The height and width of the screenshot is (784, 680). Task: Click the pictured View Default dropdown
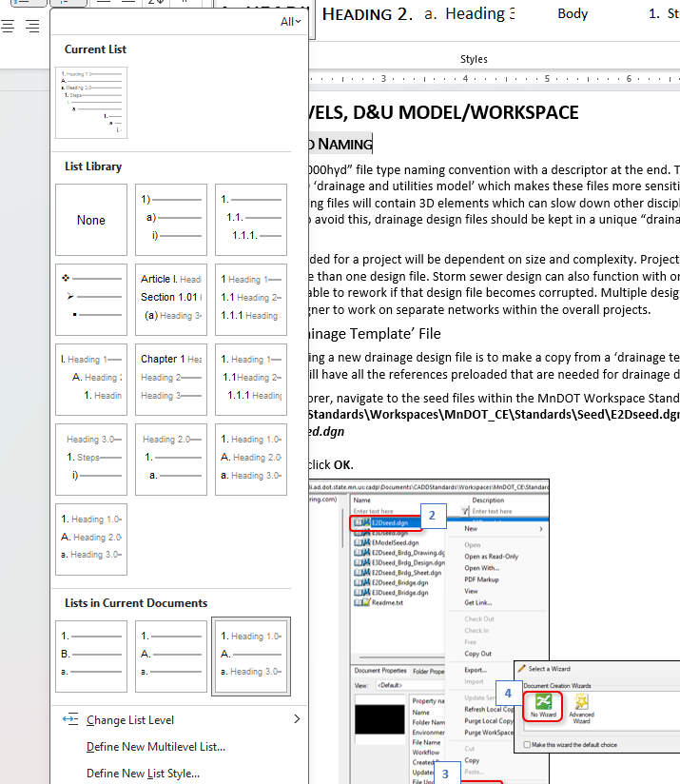[410, 685]
